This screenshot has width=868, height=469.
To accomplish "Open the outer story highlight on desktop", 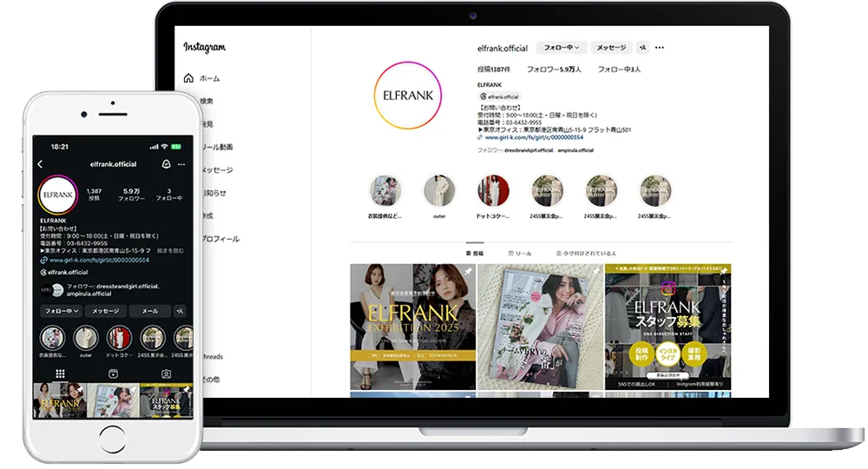I will point(439,195).
